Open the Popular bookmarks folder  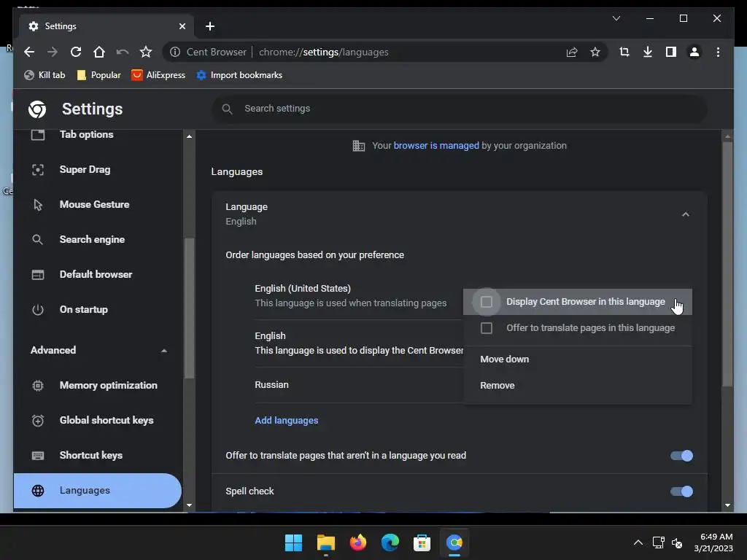click(98, 75)
